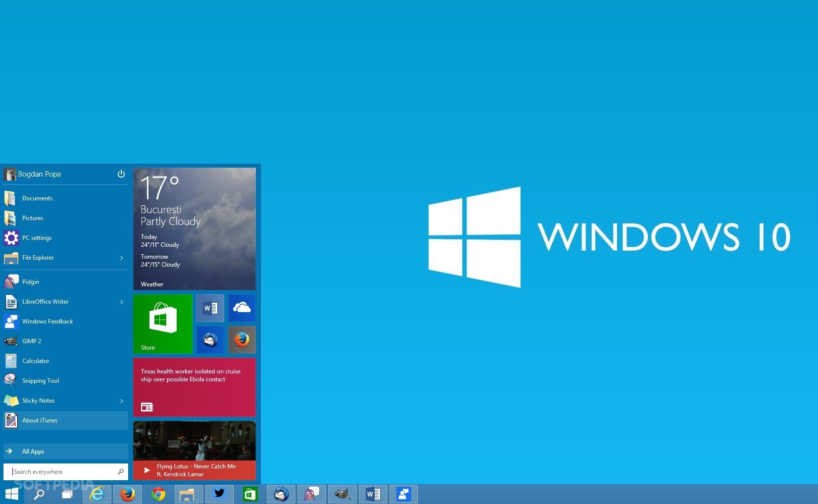This screenshot has height=504, width=818.
Task: Open Windows Feedback from the taskbar
Action: 404,494
